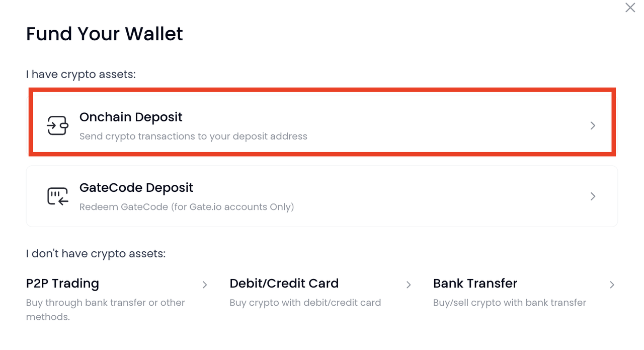Click the 'Redeem GateCode' description text
This screenshot has width=644, height=350.
pyautogui.click(x=187, y=207)
